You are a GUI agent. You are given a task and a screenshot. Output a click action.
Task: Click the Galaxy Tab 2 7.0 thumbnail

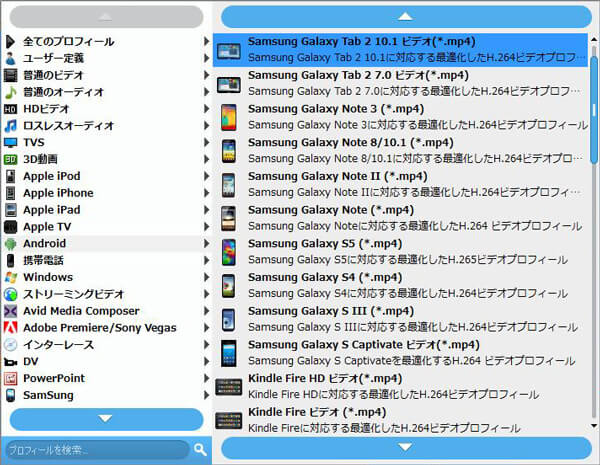click(229, 85)
